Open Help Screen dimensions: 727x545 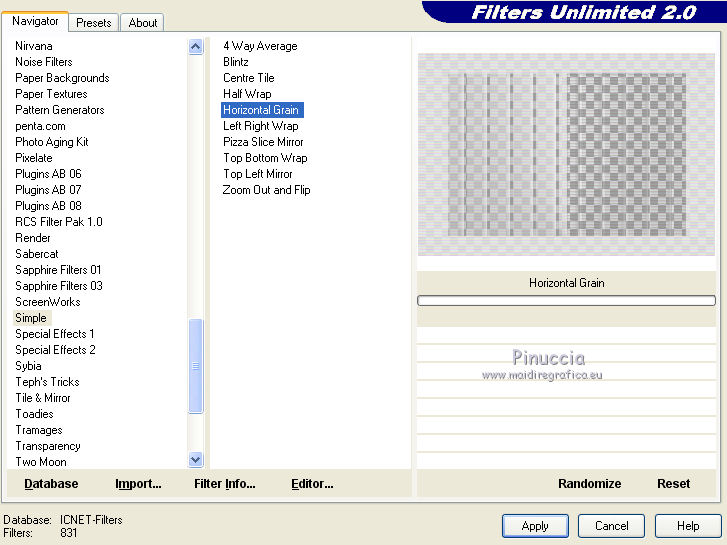688,526
